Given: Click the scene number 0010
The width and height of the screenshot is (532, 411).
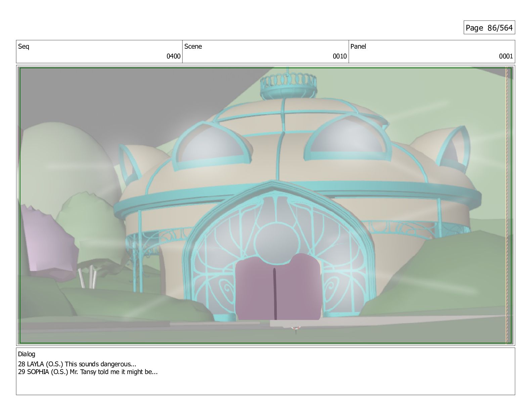Looking at the screenshot, I should pyautogui.click(x=340, y=56).
